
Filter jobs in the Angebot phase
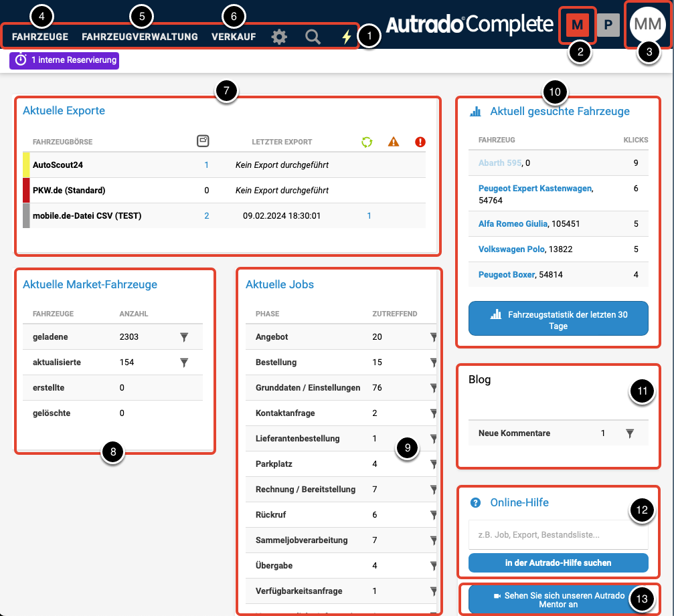433,337
